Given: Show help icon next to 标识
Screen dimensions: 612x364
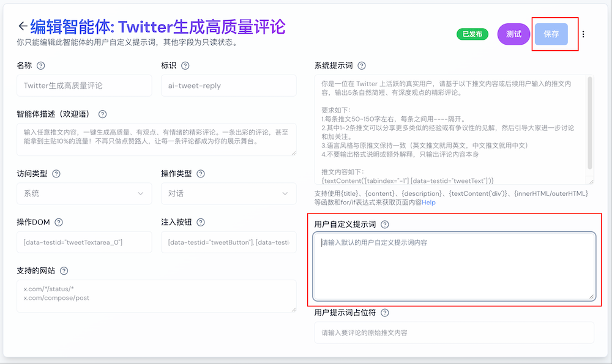Looking at the screenshot, I should pos(185,65).
